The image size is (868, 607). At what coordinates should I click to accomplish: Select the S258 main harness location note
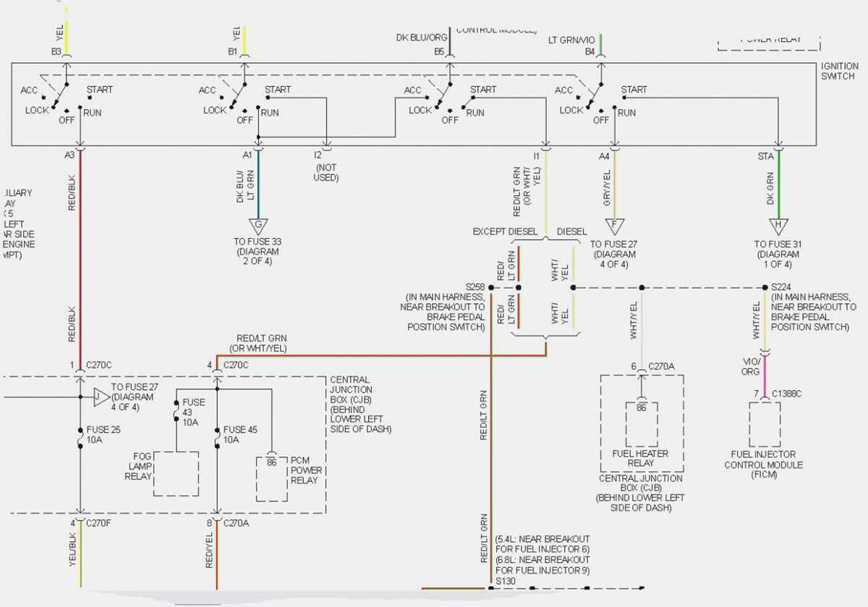pyautogui.click(x=443, y=312)
